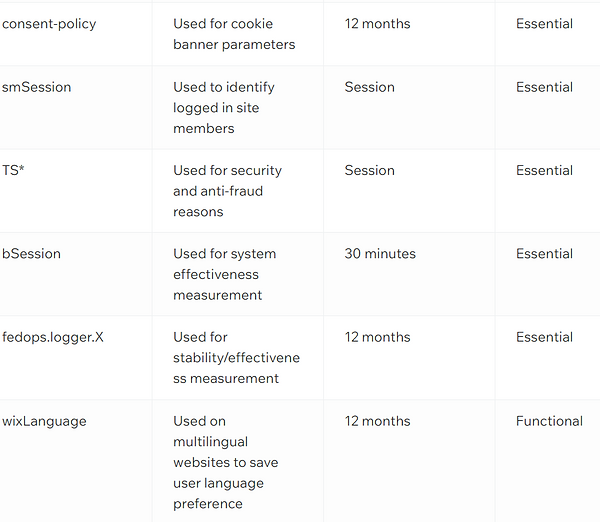Select the Functional cookie type label
Image resolution: width=600 pixels, height=522 pixels.
(x=549, y=421)
